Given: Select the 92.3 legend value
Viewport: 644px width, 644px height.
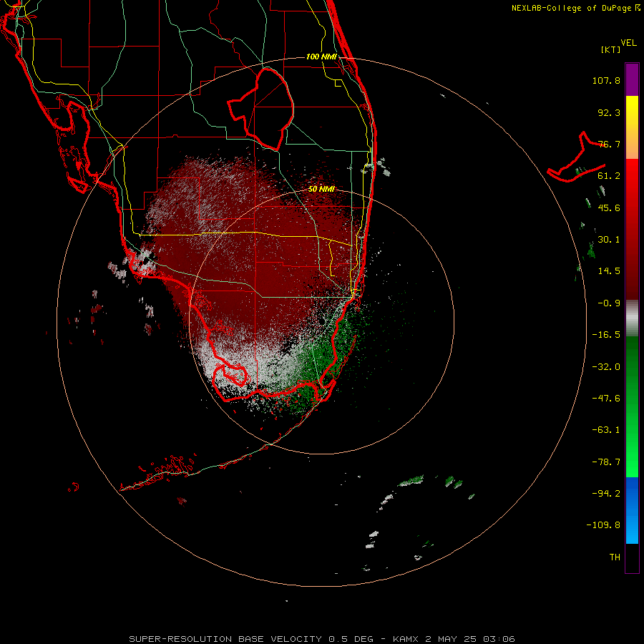Looking at the screenshot, I should point(609,112).
